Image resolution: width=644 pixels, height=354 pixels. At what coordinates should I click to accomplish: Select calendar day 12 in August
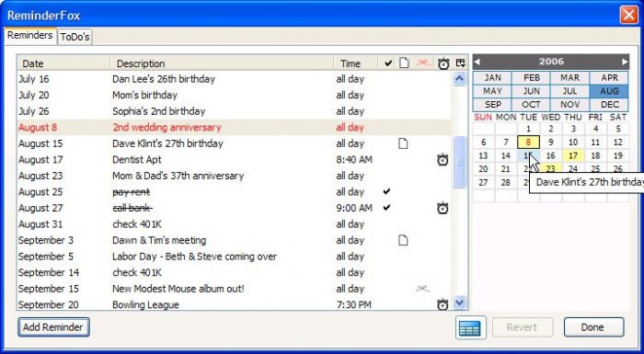point(617,143)
